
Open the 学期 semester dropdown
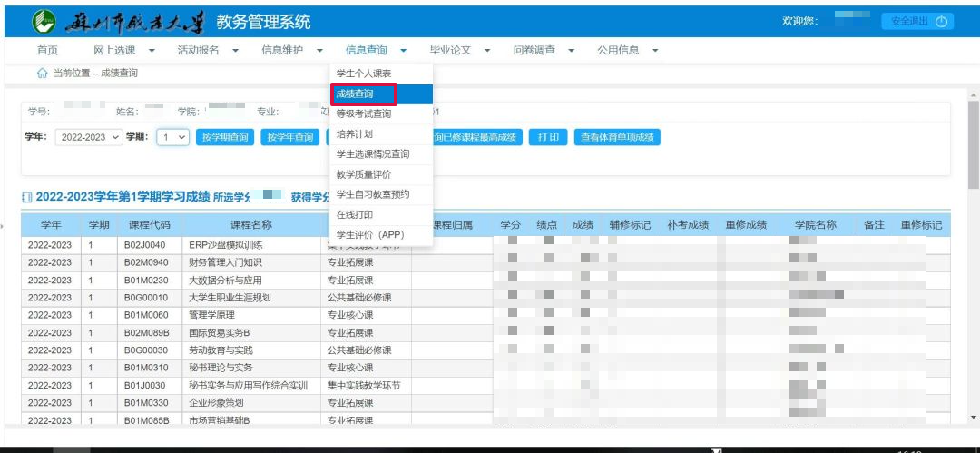pos(173,138)
